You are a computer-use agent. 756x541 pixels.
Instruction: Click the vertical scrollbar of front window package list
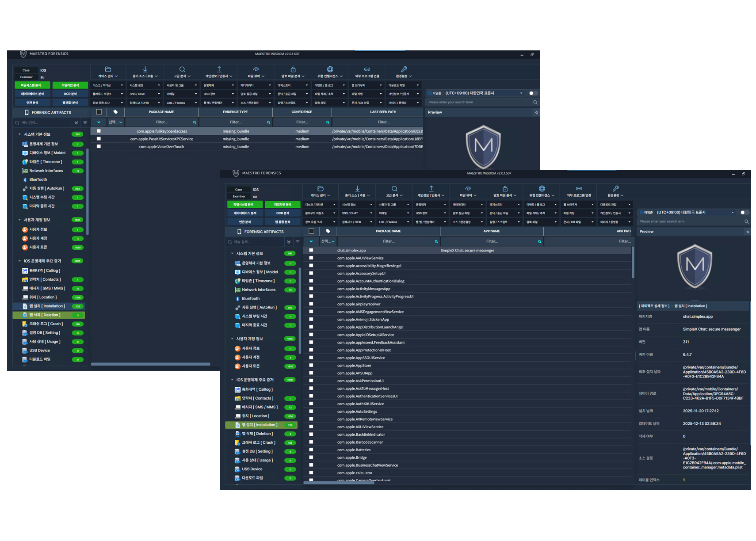[x=633, y=263]
